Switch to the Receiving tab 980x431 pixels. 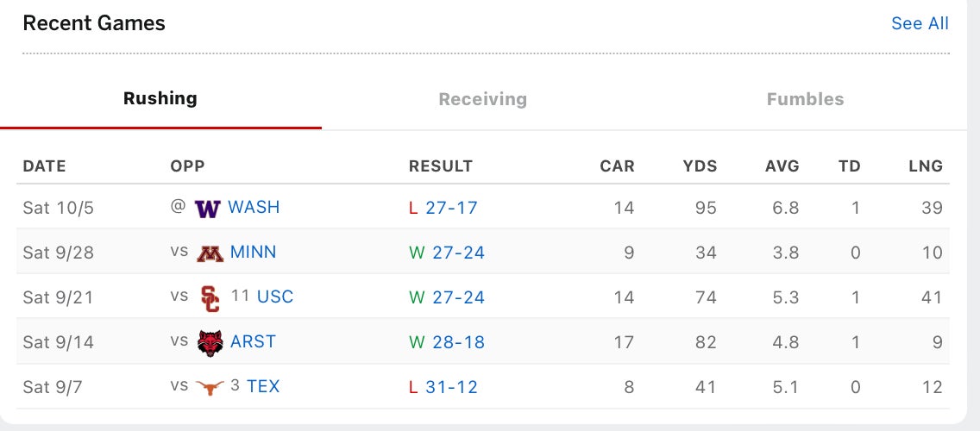point(482,99)
